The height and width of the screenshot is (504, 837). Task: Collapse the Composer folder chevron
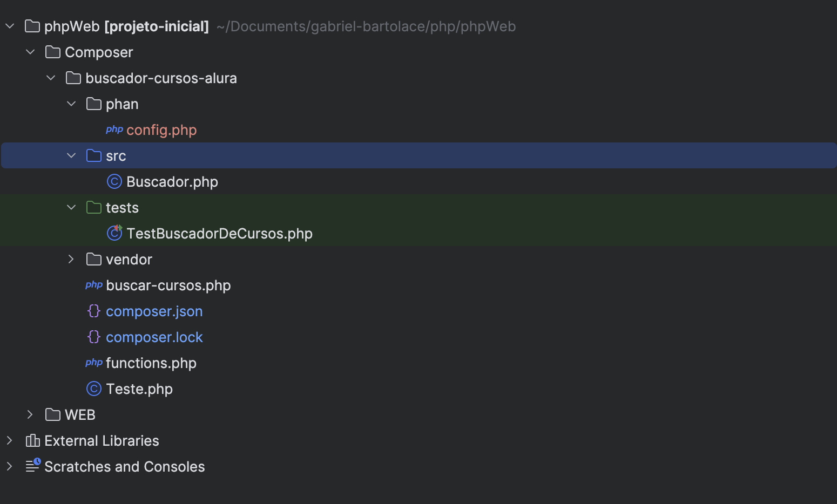(x=30, y=52)
